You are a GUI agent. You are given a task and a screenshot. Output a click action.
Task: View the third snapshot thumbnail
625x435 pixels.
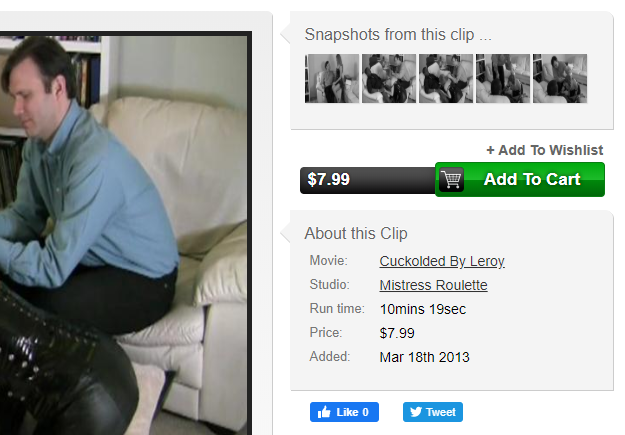(446, 79)
